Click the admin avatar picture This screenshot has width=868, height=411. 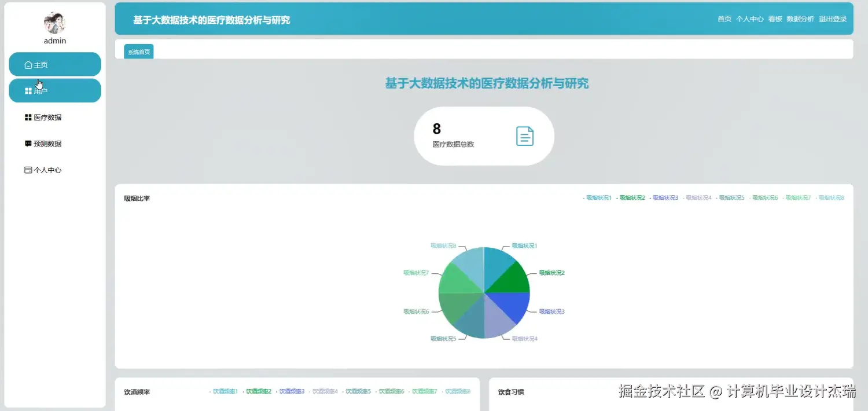(x=55, y=23)
